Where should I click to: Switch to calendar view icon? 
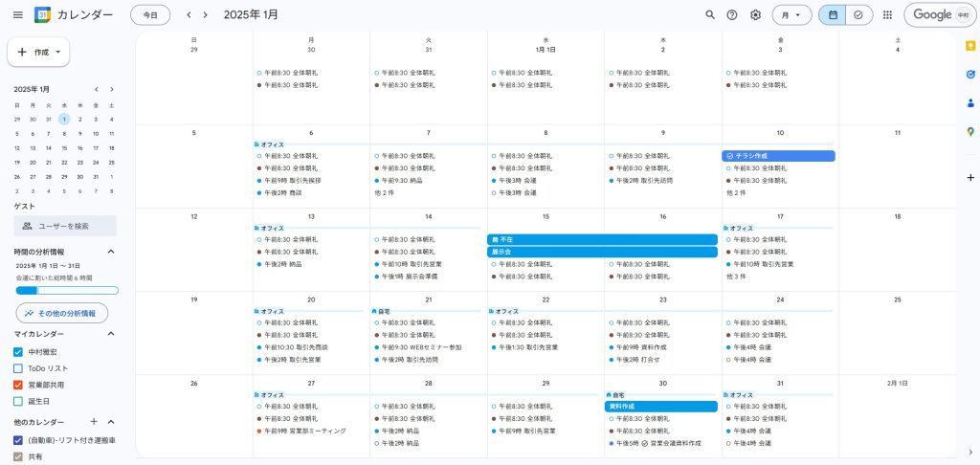(833, 15)
